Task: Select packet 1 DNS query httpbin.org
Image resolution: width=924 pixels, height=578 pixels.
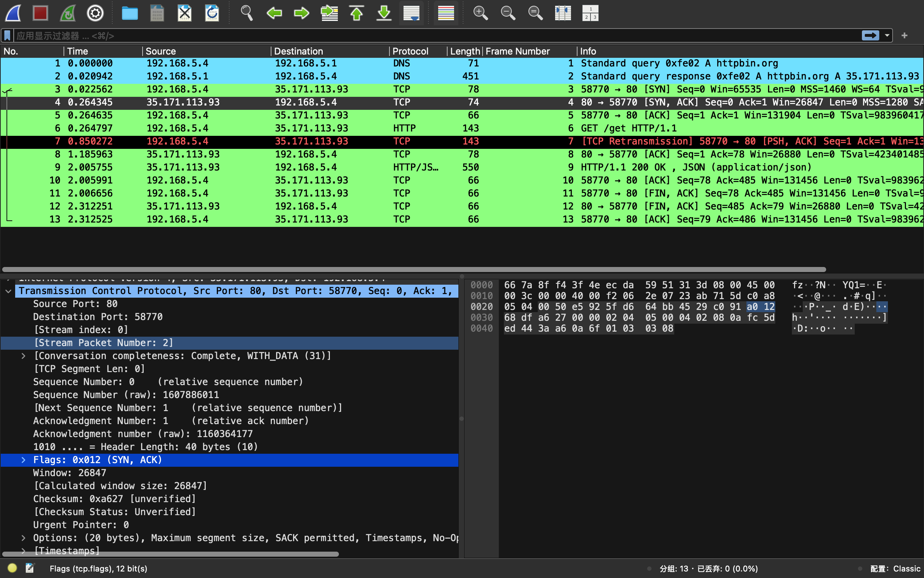Action: pyautogui.click(x=462, y=64)
